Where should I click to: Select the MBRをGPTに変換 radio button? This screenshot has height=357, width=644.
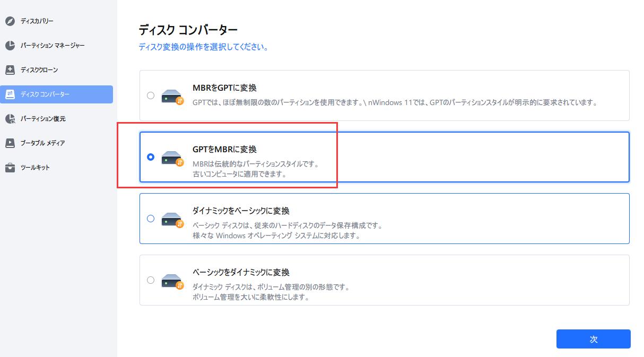point(151,95)
